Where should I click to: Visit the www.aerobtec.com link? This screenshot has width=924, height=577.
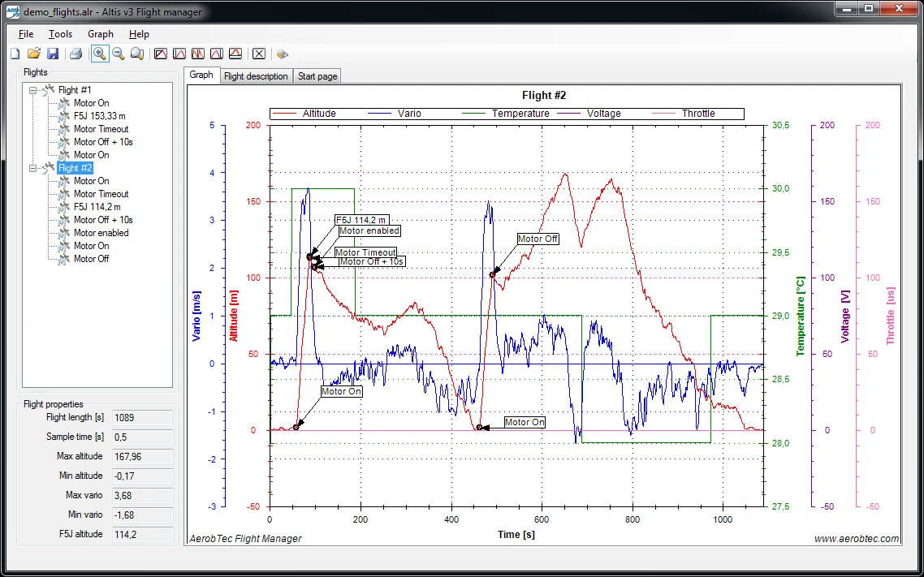click(856, 537)
